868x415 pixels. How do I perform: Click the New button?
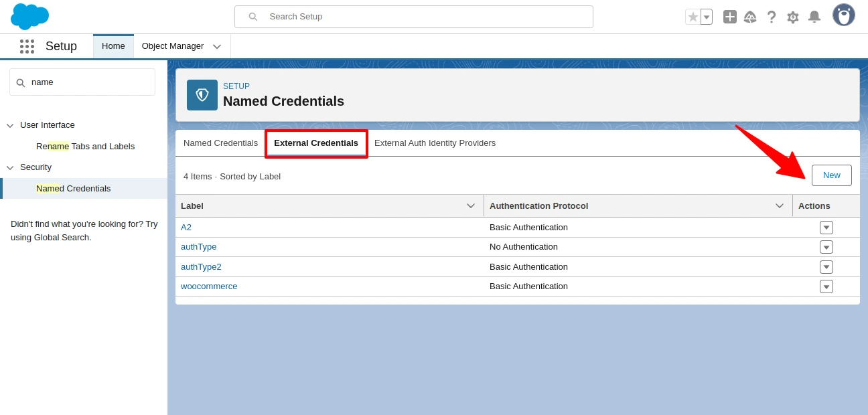tap(831, 175)
